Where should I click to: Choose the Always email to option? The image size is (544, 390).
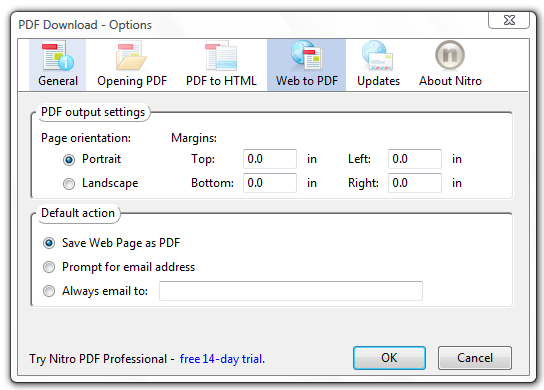pos(49,291)
